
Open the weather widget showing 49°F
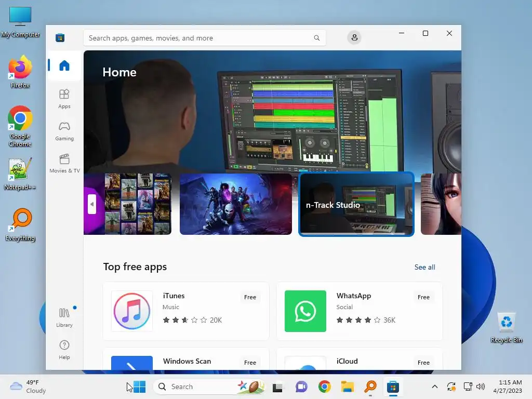point(28,387)
